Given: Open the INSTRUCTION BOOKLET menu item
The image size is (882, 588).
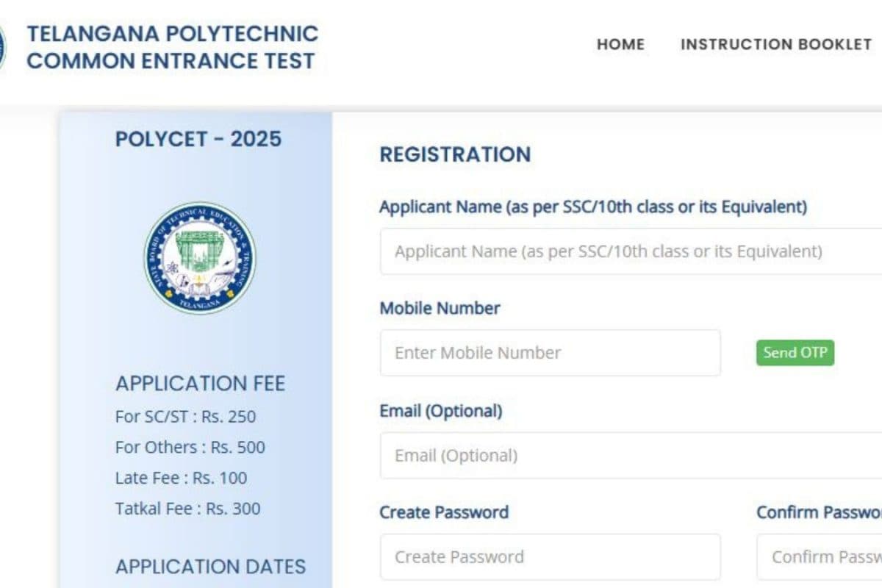Looking at the screenshot, I should (x=775, y=44).
